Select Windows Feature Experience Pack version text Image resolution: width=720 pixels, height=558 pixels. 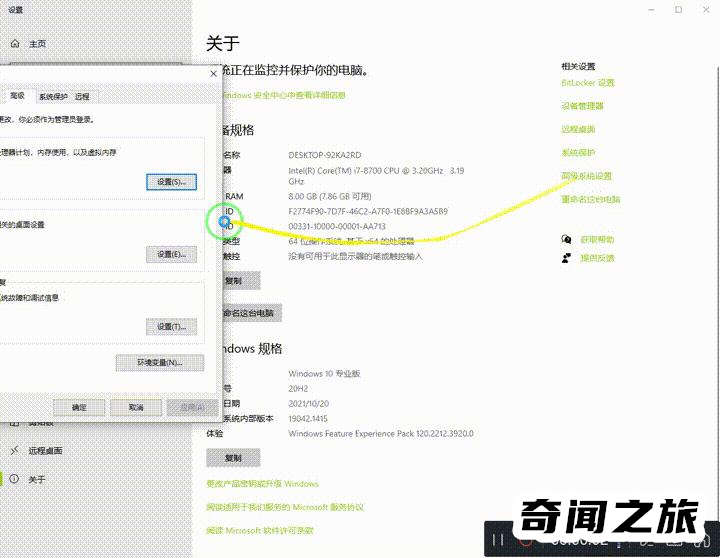(x=381, y=434)
